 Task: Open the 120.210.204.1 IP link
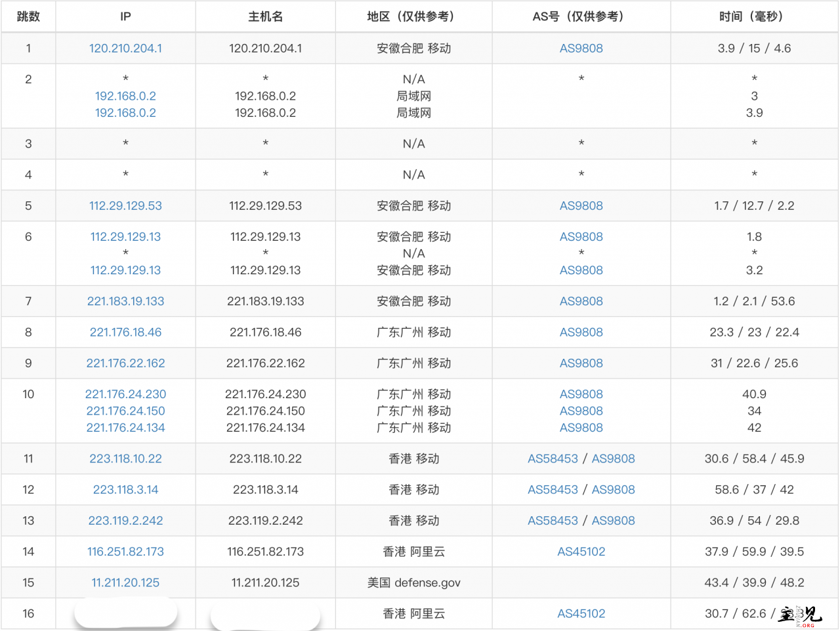[x=125, y=49]
